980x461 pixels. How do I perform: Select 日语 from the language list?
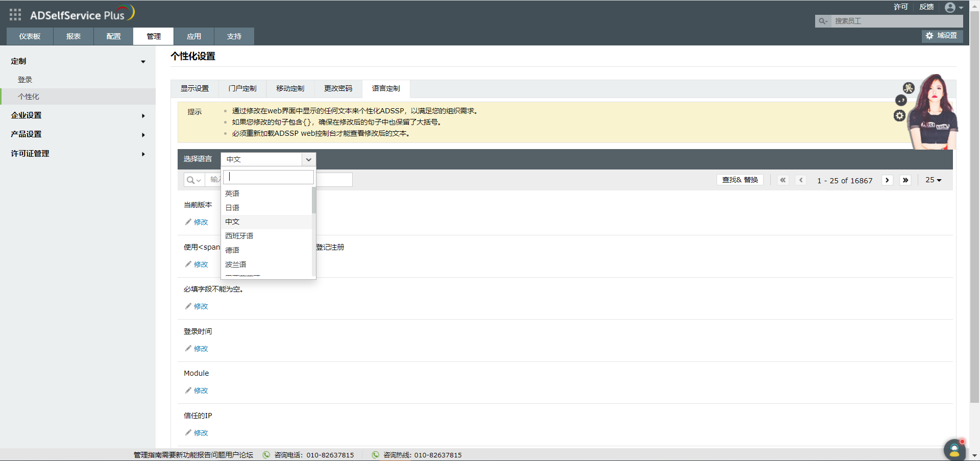pyautogui.click(x=232, y=207)
